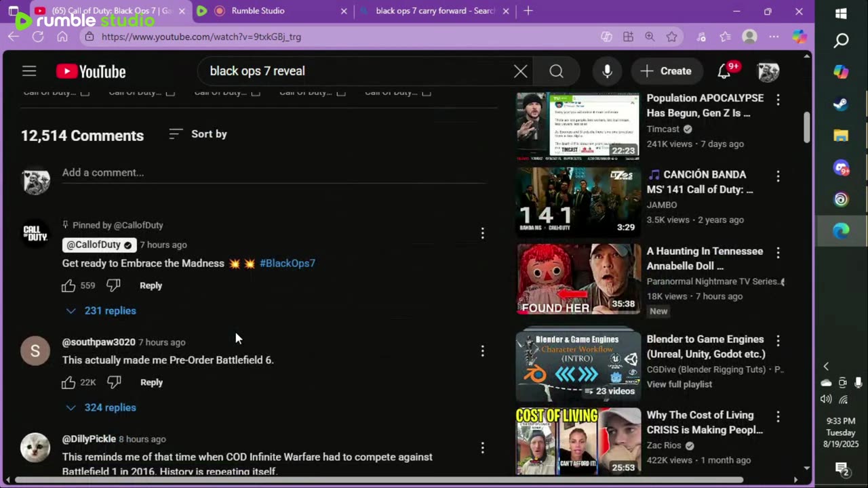Image resolution: width=868 pixels, height=488 pixels.
Task: Open the Edge profile icon
Action: pyautogui.click(x=749, y=37)
